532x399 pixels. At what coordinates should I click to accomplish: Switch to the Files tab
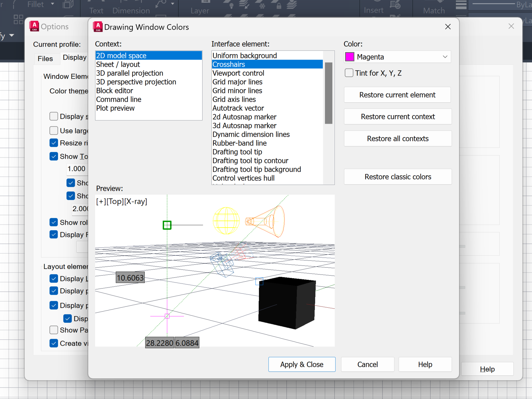coord(45,59)
